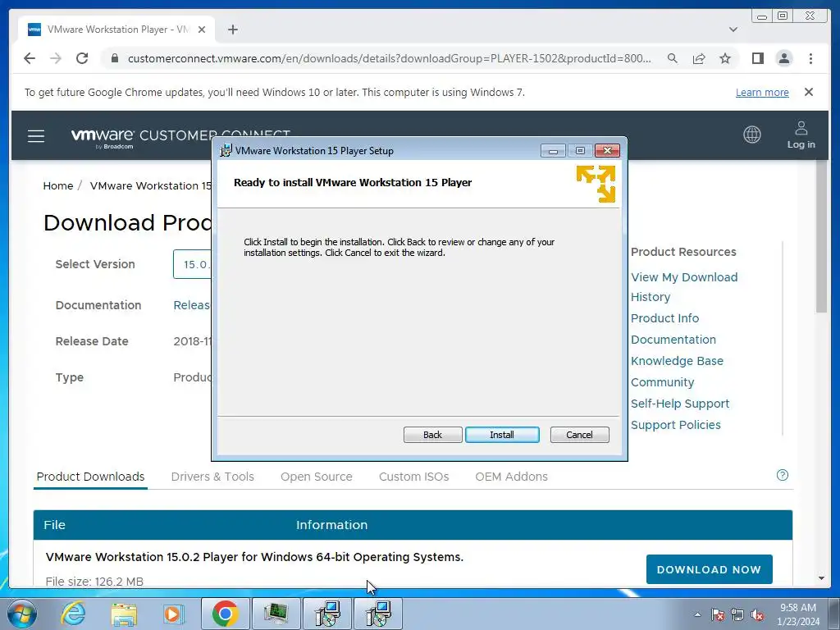Click the Documentation resource link

point(673,340)
